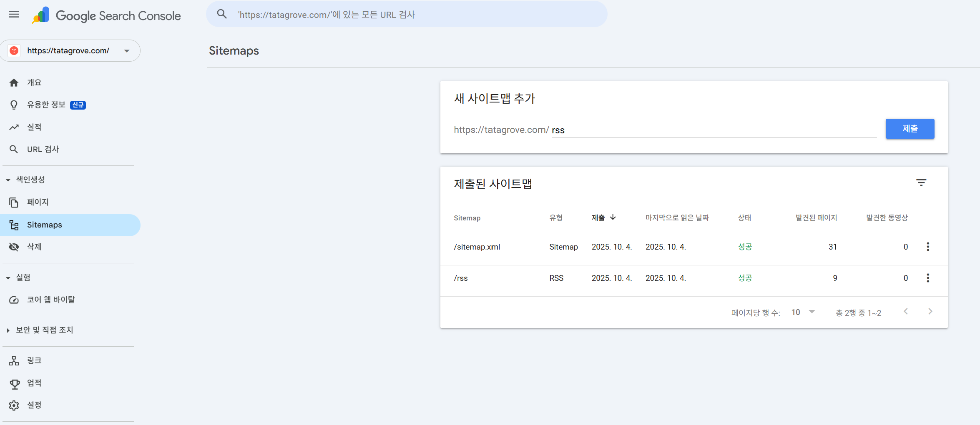Click the 발견된 페이지 column header
Viewport: 980px width, 425px height.
816,217
